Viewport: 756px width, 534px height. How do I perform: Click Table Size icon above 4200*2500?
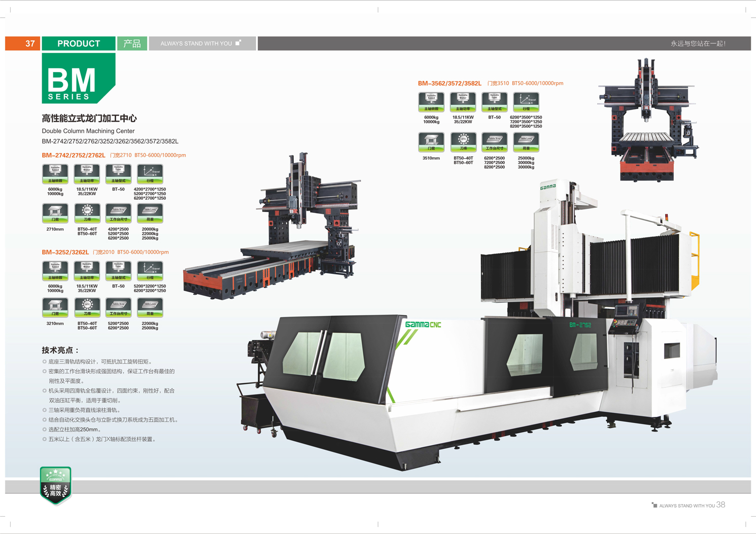[x=118, y=213]
